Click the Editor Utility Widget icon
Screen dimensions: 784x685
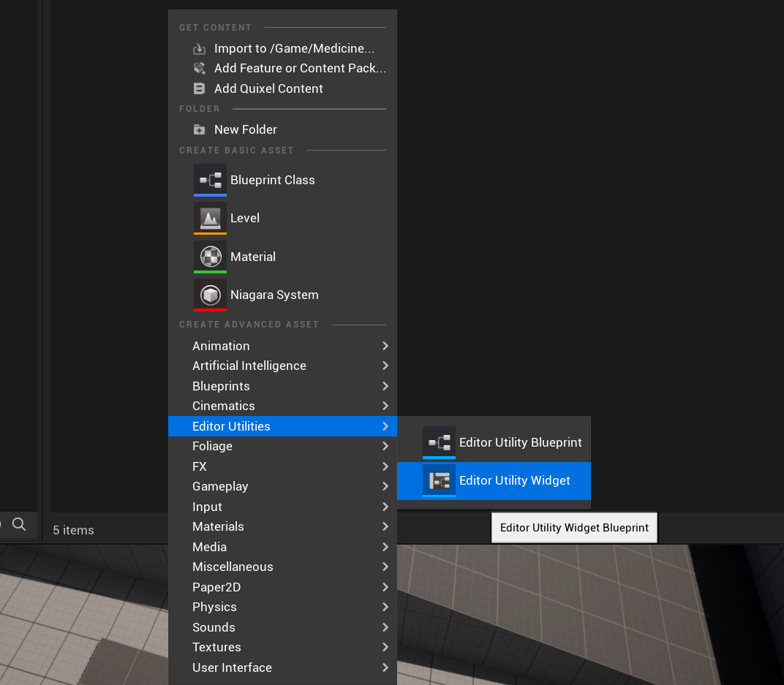439,480
